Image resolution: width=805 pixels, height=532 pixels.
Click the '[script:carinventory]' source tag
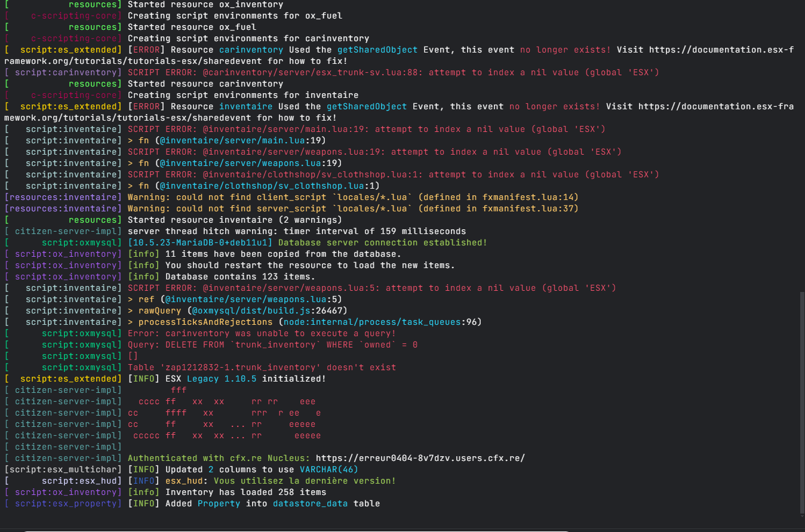tap(63, 72)
